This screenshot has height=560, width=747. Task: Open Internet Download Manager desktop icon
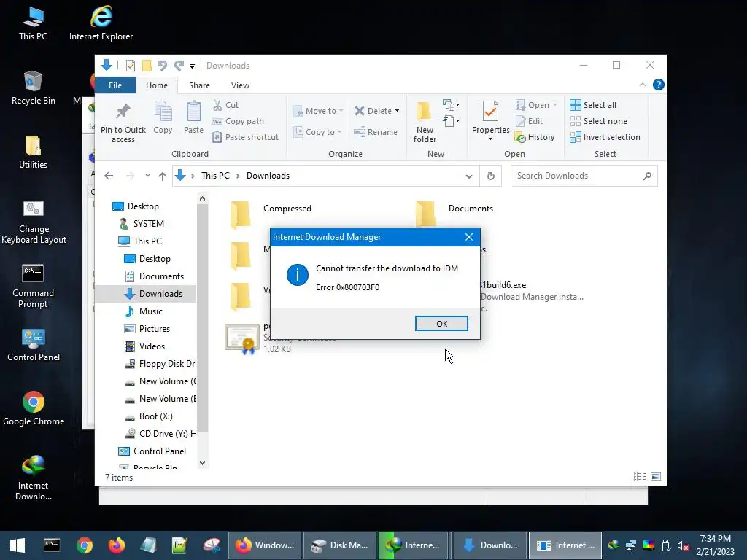coord(33,478)
